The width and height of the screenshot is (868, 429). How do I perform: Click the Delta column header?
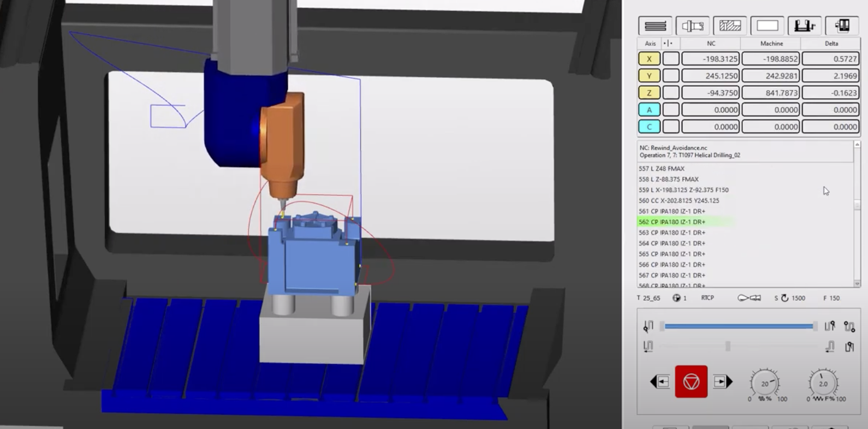point(831,43)
